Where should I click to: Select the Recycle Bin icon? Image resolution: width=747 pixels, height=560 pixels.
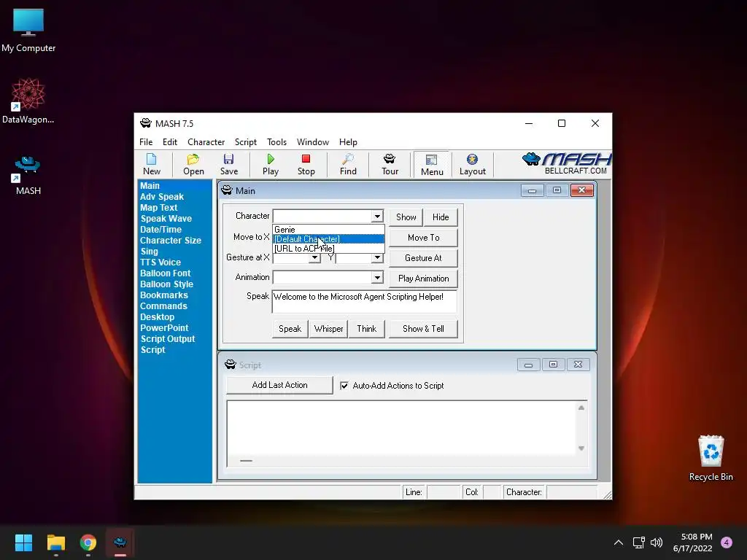(711, 458)
